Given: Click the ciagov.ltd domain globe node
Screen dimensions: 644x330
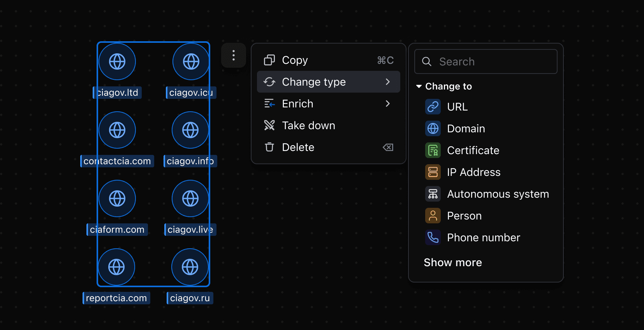Looking at the screenshot, I should tap(117, 61).
